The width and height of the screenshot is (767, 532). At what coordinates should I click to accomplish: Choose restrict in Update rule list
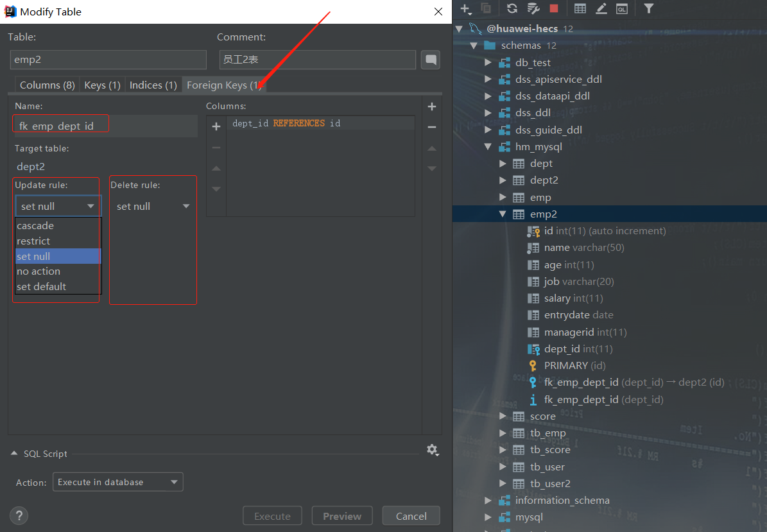[58, 241]
